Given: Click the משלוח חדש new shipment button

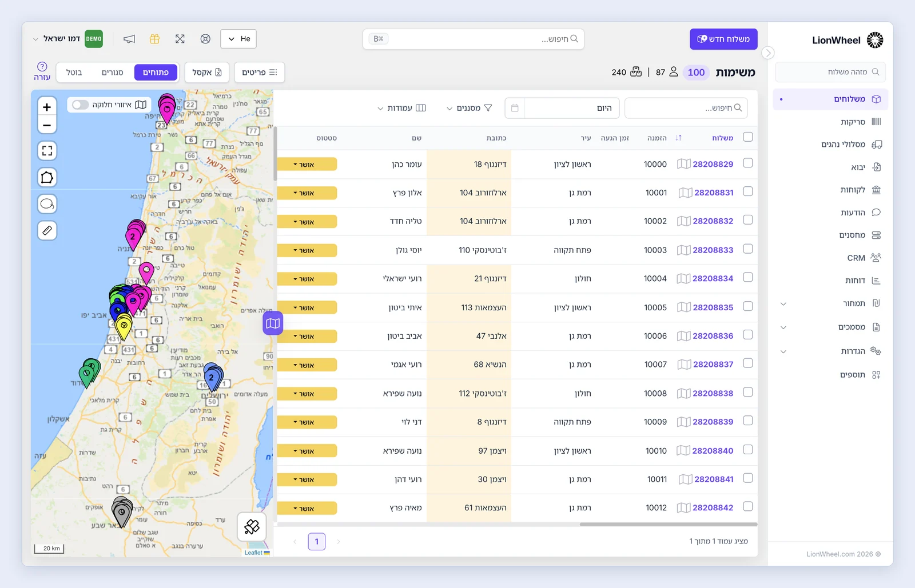Looking at the screenshot, I should 723,39.
